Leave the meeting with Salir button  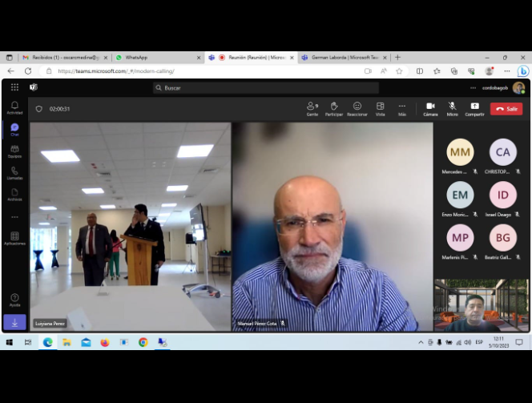pos(506,108)
